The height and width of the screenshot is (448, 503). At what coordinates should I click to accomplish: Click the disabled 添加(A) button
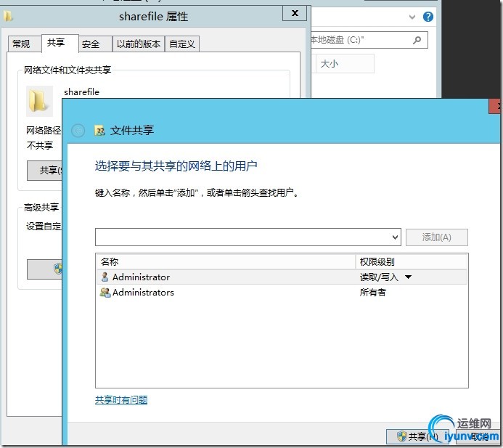coord(437,237)
